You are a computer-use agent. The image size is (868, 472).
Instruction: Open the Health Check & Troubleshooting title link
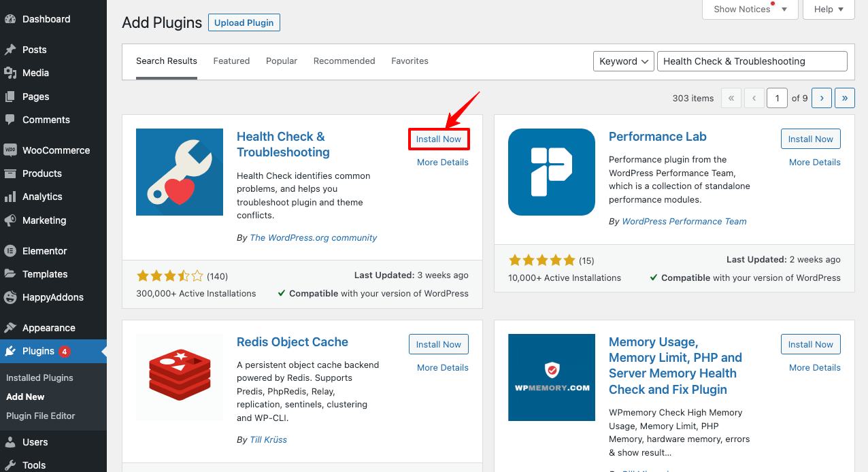(x=283, y=144)
